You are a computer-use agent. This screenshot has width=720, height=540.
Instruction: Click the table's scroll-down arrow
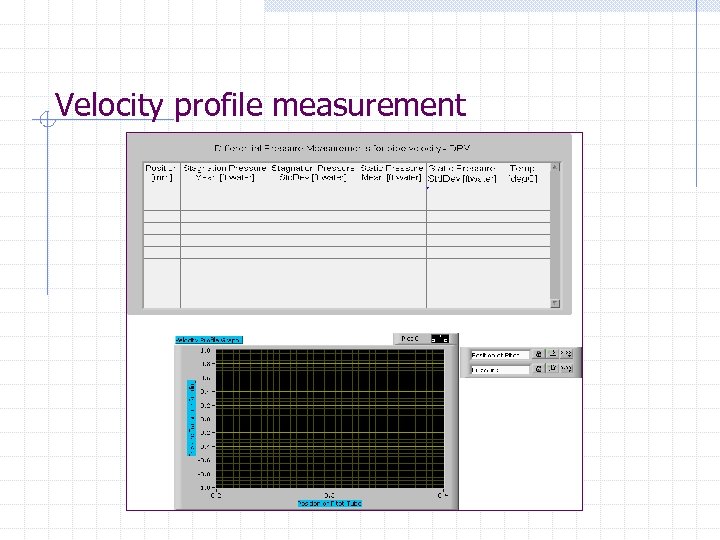[x=555, y=303]
